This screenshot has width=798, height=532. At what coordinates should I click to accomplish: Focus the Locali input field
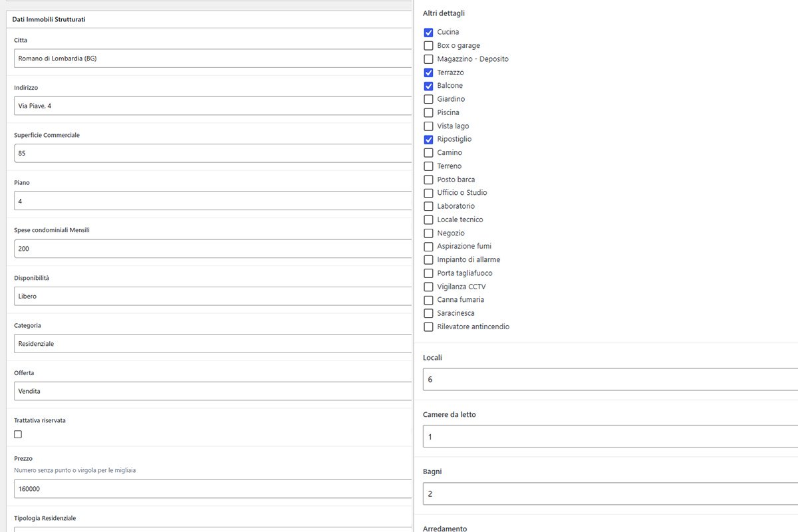[610, 379]
